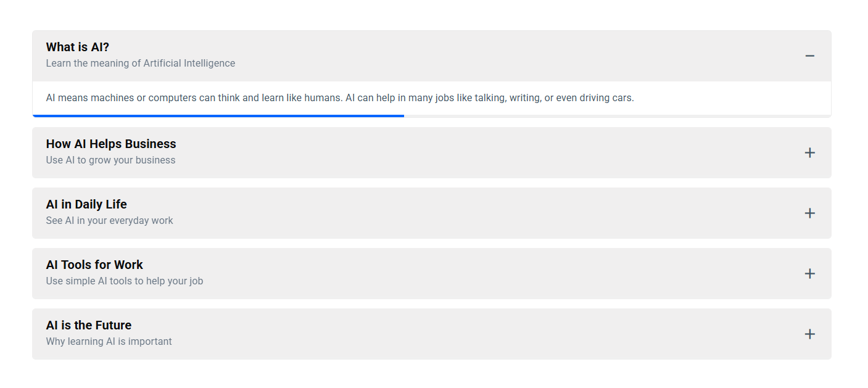Click subtitle 'Learn the meaning of Artificial Intelligence'

141,64
